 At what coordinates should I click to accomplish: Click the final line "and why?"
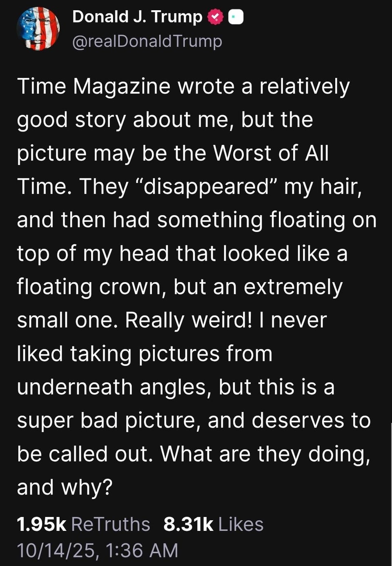[x=65, y=488]
